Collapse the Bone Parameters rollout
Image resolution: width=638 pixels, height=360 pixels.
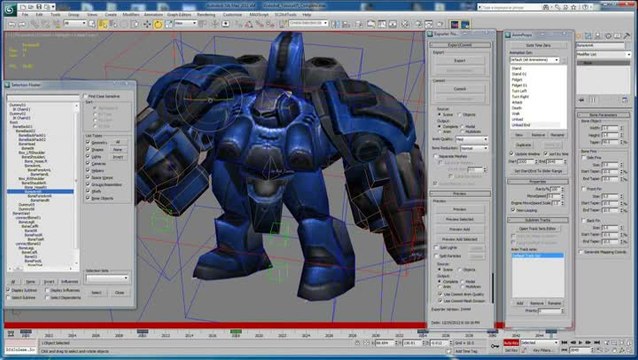point(603,115)
